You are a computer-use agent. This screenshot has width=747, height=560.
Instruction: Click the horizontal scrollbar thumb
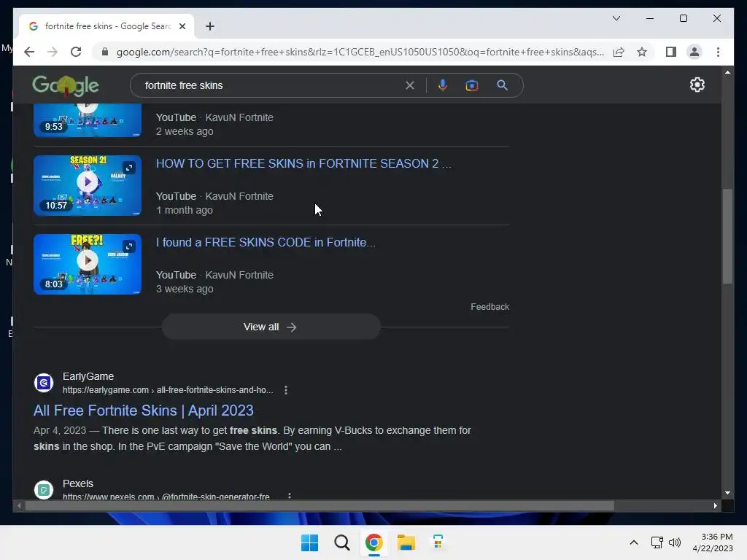320,506
